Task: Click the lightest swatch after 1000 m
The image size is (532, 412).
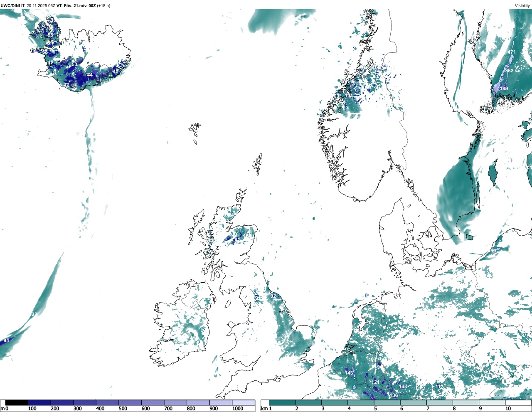Action: click(244, 402)
